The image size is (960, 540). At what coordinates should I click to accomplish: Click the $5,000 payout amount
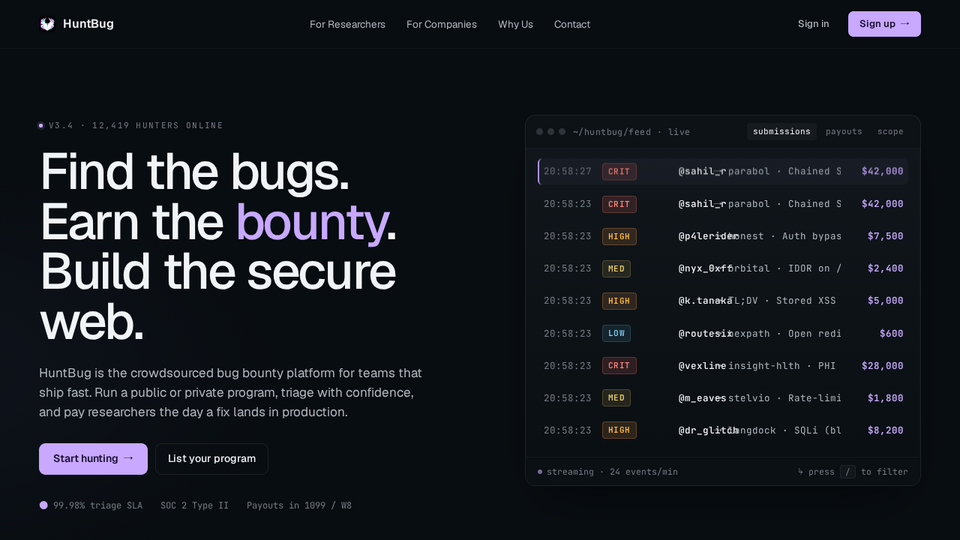pyautogui.click(x=885, y=301)
